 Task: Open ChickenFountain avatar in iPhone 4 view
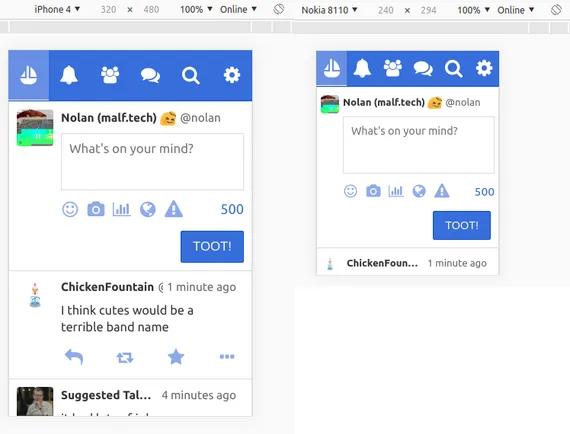tap(35, 295)
